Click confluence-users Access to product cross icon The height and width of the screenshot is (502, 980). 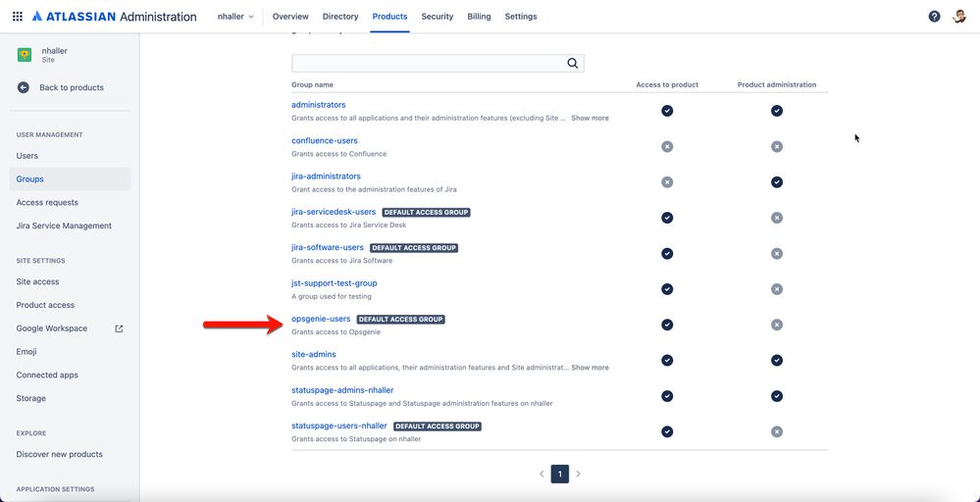667,147
